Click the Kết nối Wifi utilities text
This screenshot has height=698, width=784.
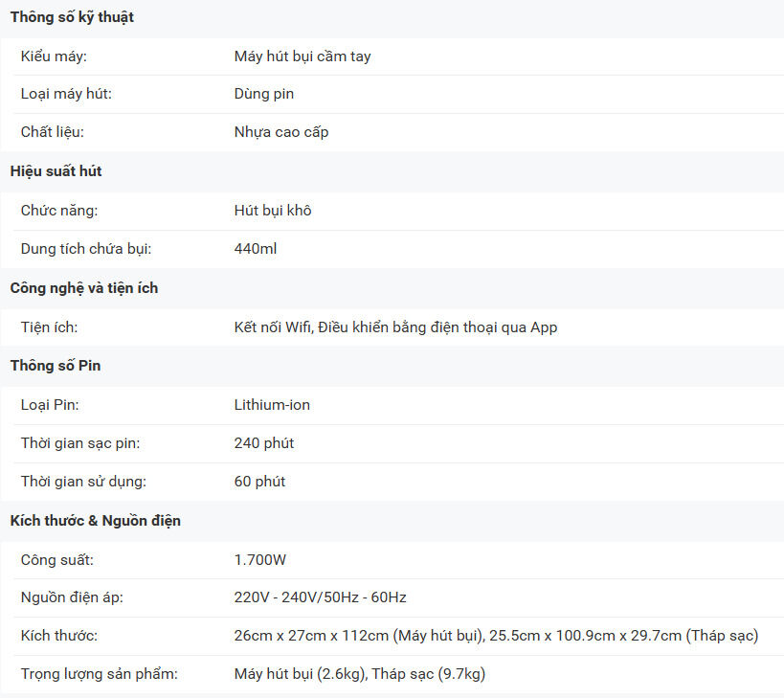(x=396, y=327)
